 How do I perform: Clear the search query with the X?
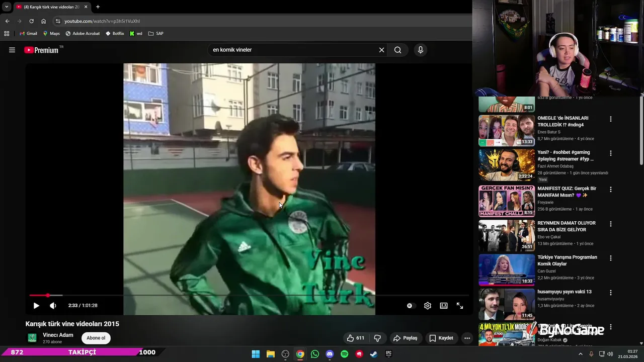tap(381, 50)
